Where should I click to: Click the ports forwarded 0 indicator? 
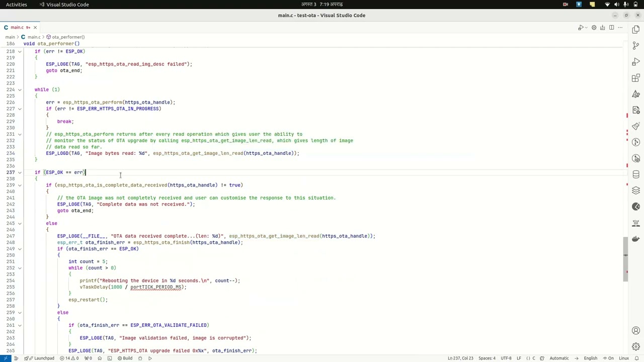[88, 358]
